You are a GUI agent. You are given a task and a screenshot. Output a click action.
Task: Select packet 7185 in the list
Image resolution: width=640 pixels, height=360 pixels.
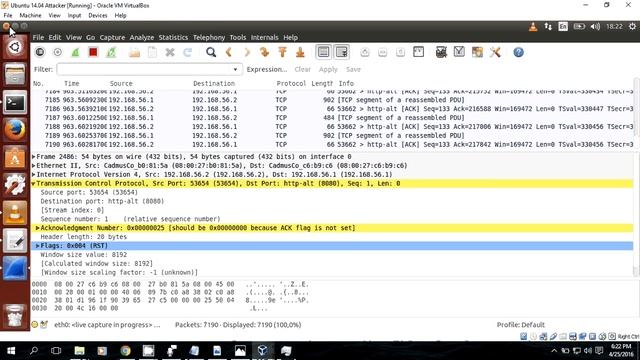(332, 100)
